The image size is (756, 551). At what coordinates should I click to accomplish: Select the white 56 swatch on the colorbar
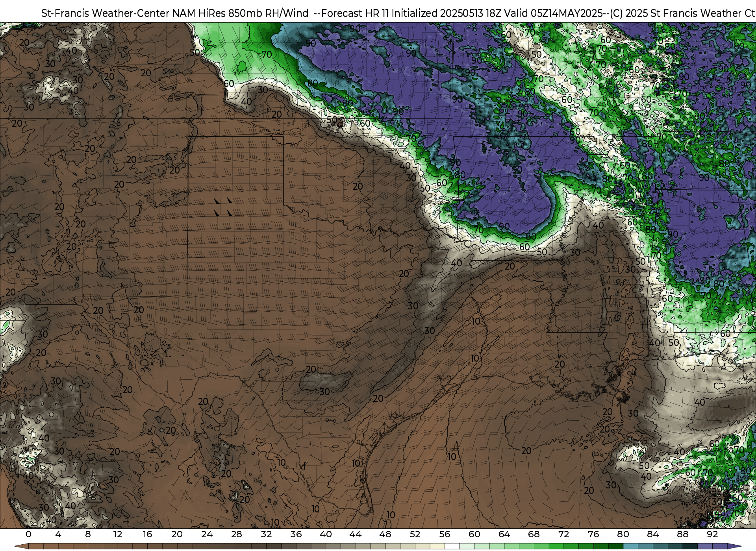tap(452, 546)
